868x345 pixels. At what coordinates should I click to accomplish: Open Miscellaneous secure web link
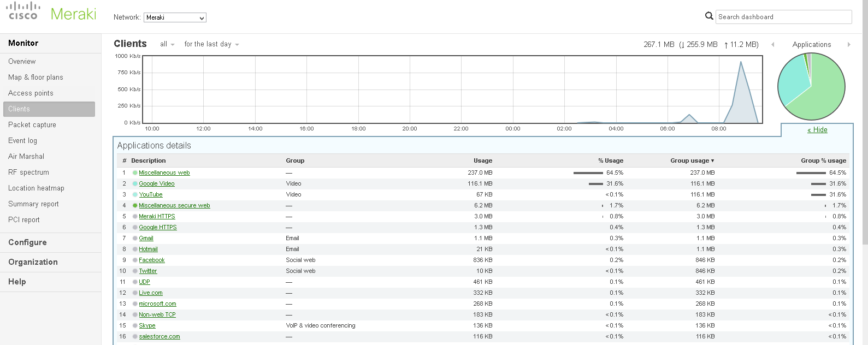coord(174,205)
